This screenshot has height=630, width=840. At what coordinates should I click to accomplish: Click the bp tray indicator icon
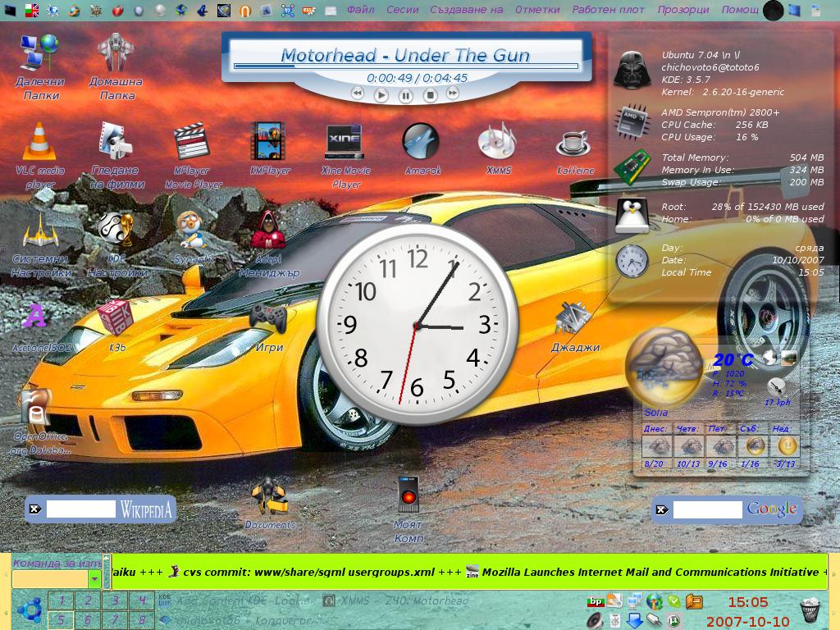click(596, 602)
